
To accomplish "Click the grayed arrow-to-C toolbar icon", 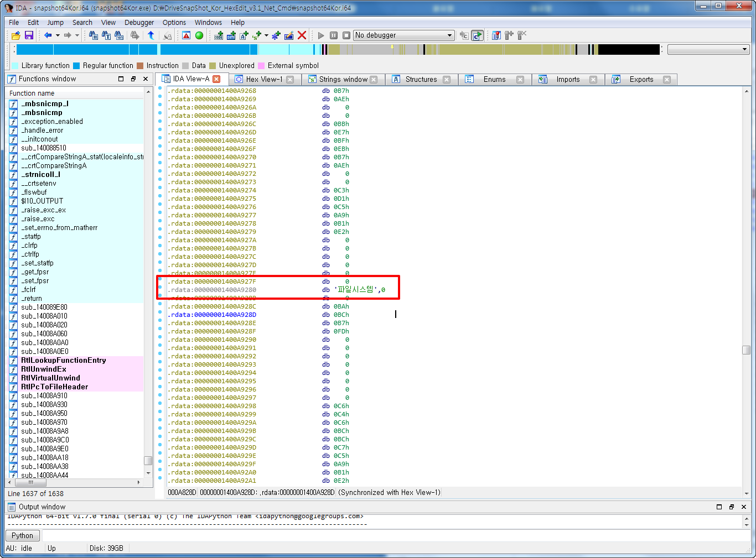I will [x=464, y=35].
